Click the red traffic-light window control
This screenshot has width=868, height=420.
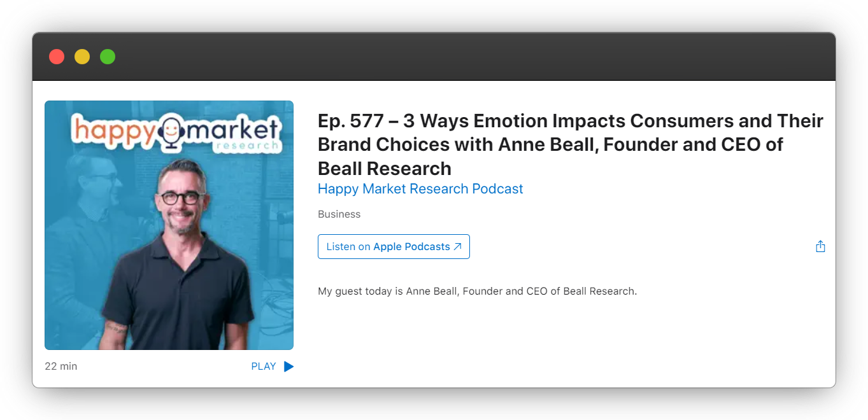56,56
